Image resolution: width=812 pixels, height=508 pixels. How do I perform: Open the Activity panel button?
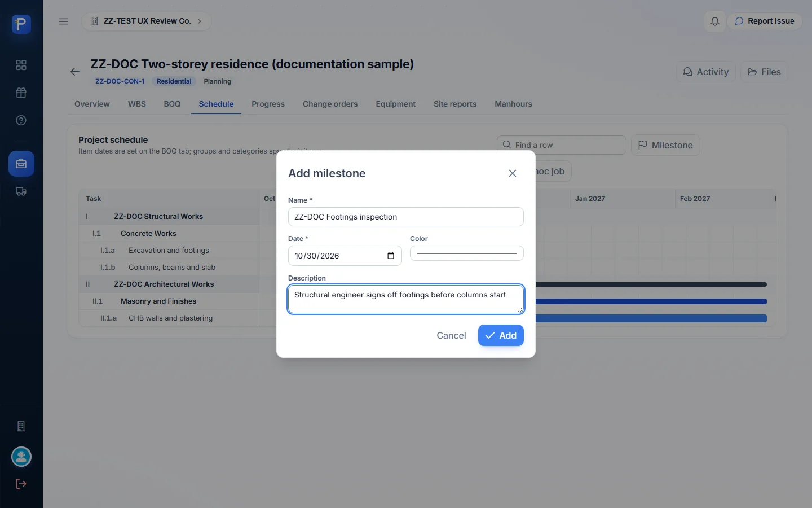pos(706,72)
